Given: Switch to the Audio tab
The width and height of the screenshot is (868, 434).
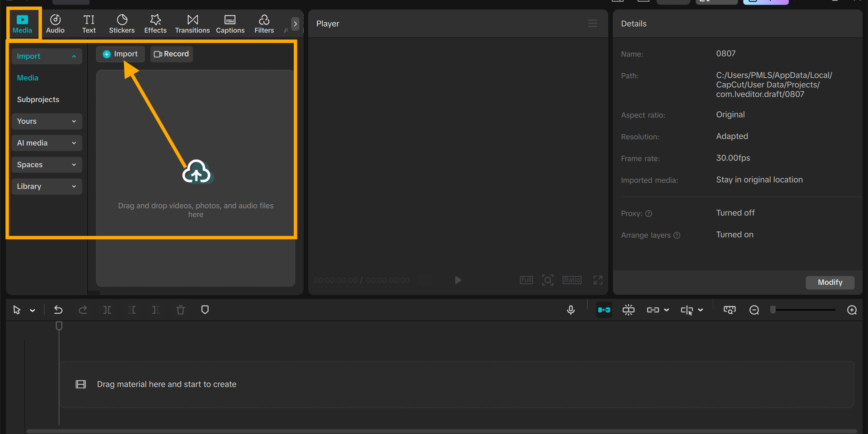Looking at the screenshot, I should pyautogui.click(x=55, y=24).
